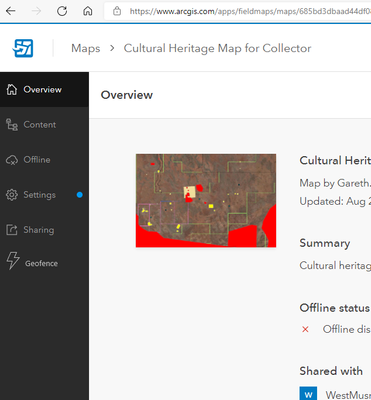Viewport: 371px width, 400px height.
Task: Click the Cultural Herit map title text
Action: point(335,161)
